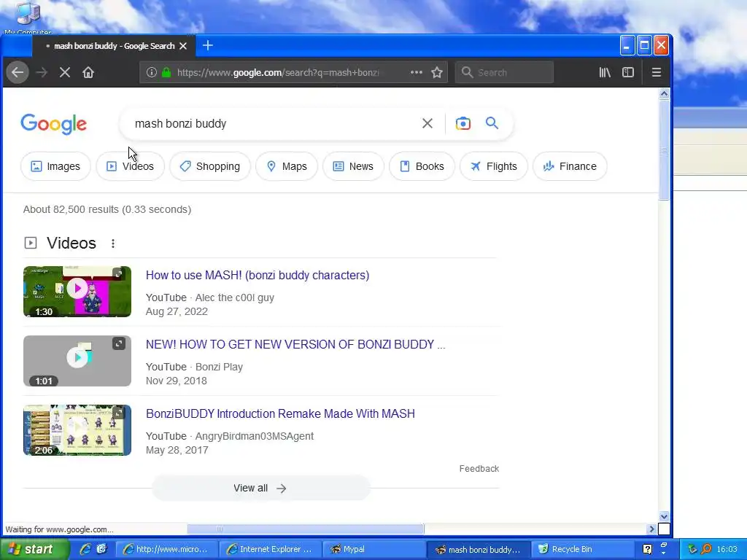
Task: Click the mash bonzi buddy taskbar button
Action: [479, 549]
